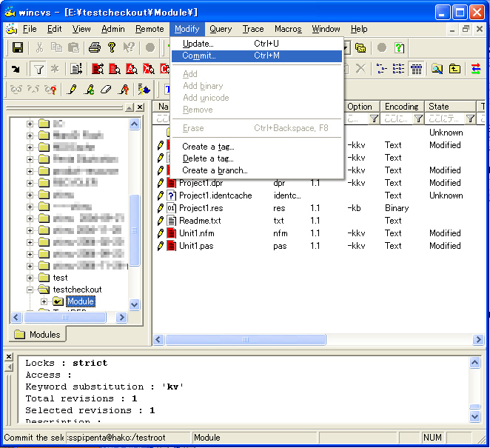490x448 pixels.
Task: Click the Copy icon in toolbar
Action: point(56,47)
